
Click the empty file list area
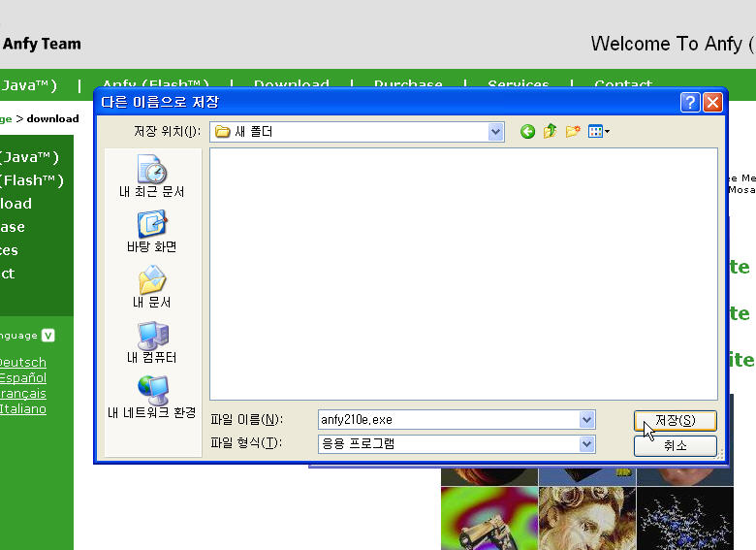(x=463, y=275)
